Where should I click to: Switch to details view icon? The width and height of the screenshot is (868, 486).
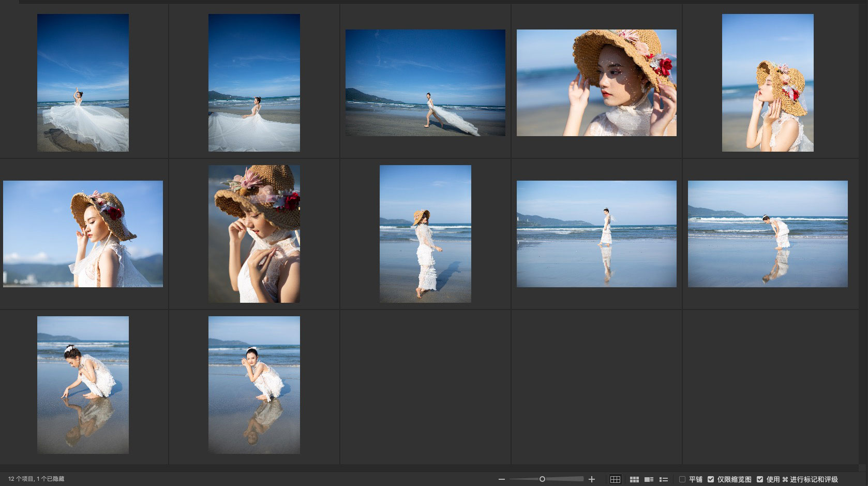(649, 479)
